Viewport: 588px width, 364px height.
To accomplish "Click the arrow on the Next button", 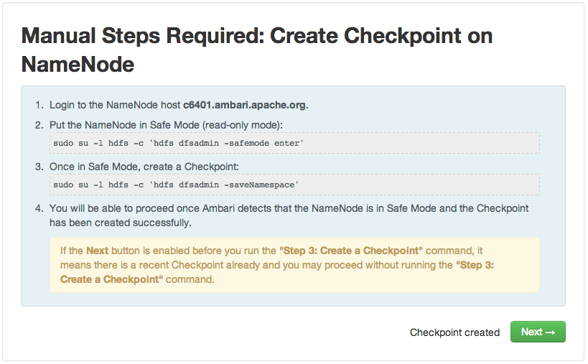I will pos(550,332).
